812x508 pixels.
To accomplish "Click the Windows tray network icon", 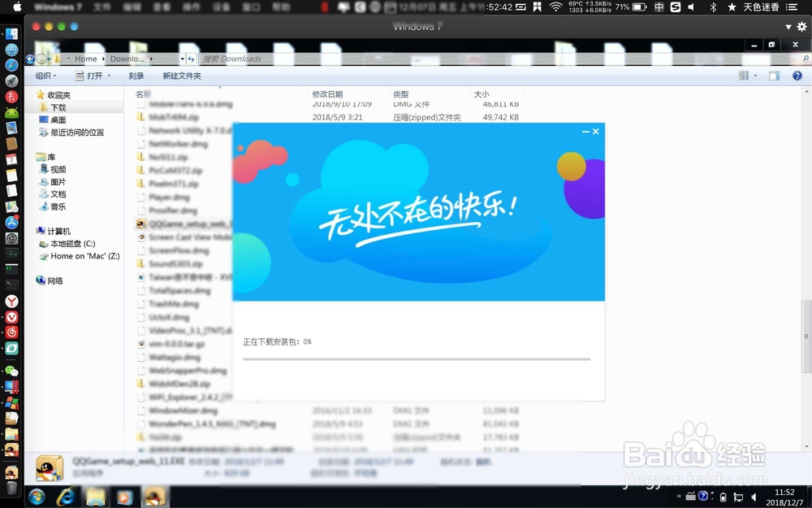I will tap(738, 497).
